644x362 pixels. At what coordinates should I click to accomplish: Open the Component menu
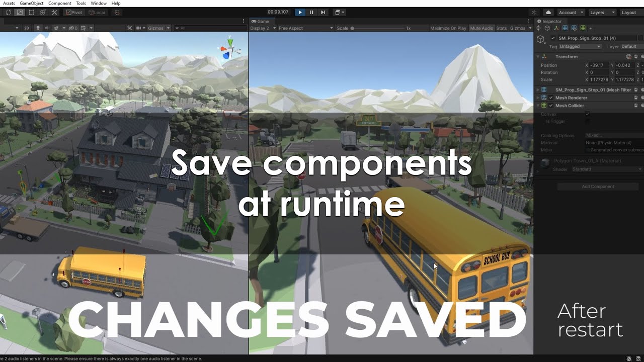point(60,3)
